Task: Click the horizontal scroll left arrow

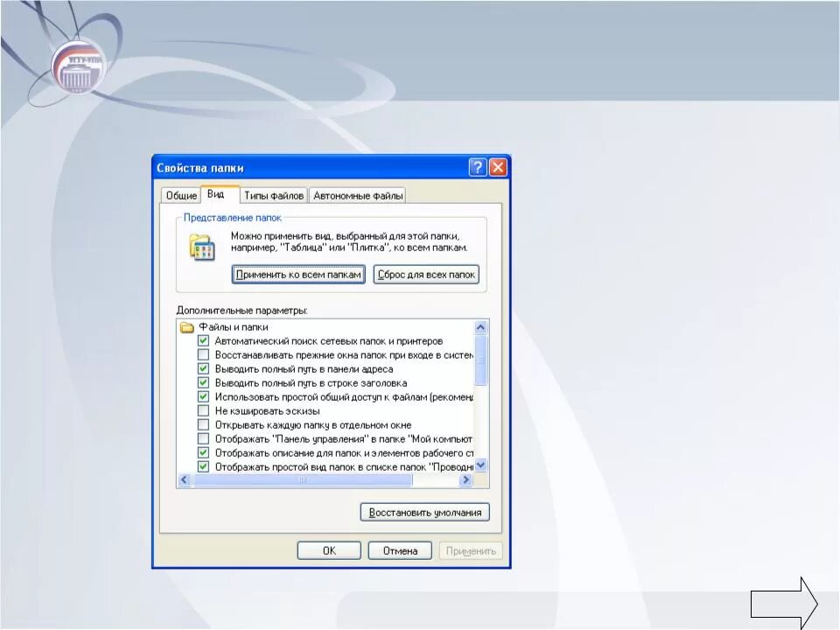Action: coord(185,479)
